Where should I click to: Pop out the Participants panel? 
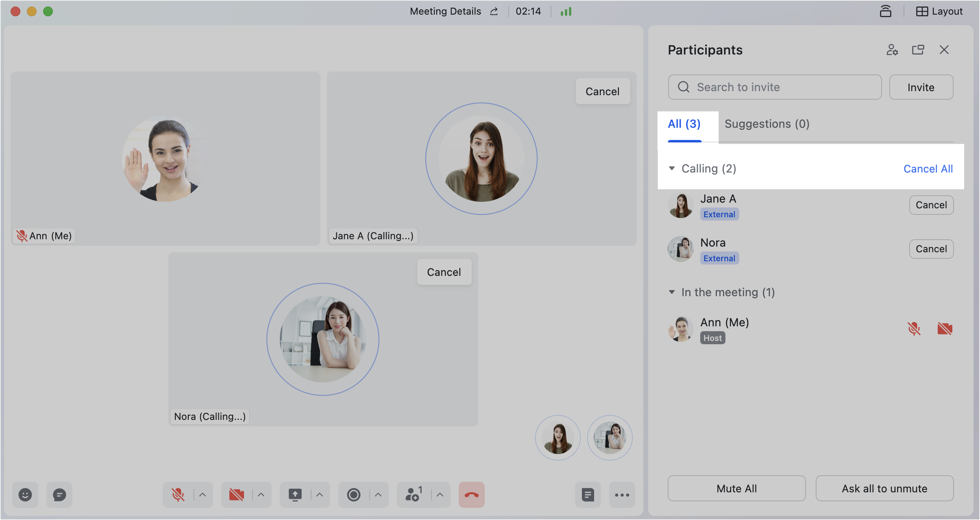pos(918,50)
